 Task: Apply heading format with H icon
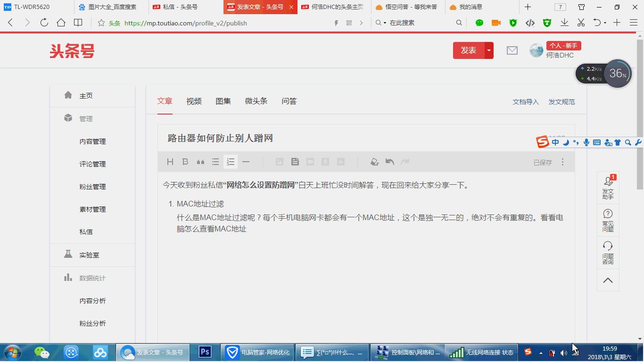pos(170,162)
